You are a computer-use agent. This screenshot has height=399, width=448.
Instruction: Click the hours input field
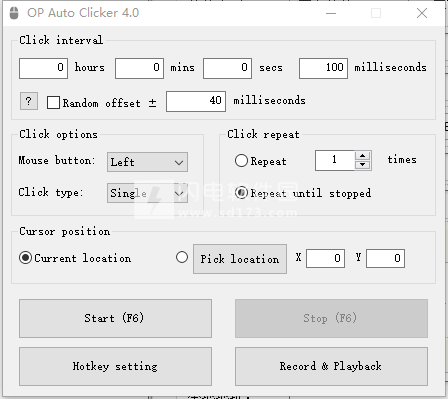[x=43, y=68]
